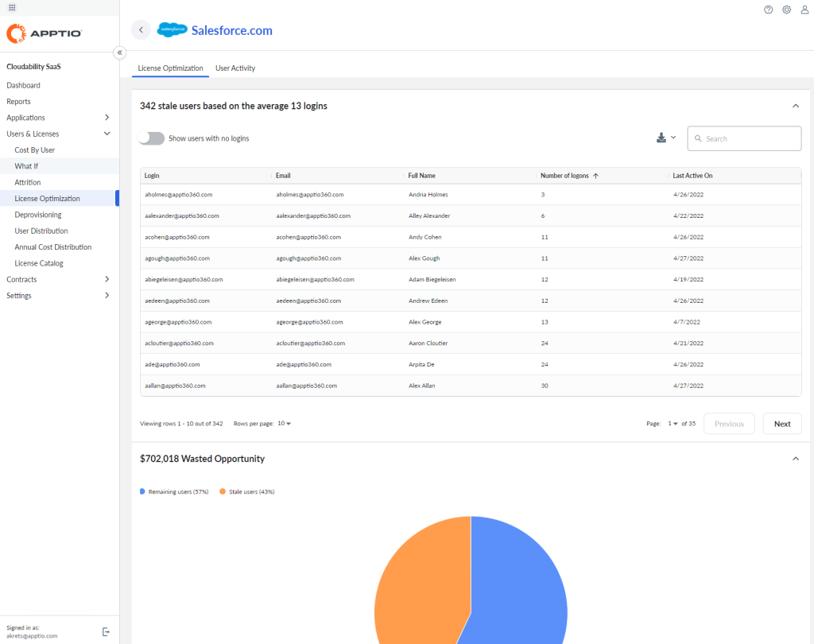Collapse the Wasted Opportunity section

(796, 458)
